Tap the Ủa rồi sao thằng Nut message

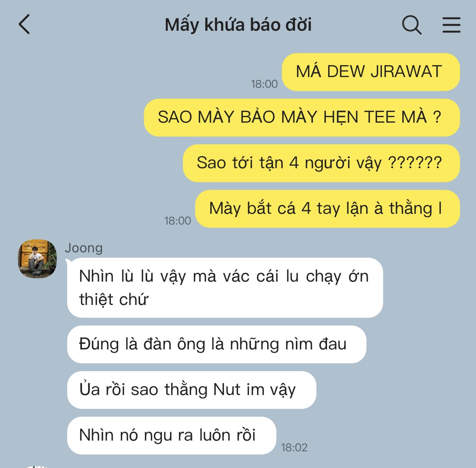pos(192,390)
